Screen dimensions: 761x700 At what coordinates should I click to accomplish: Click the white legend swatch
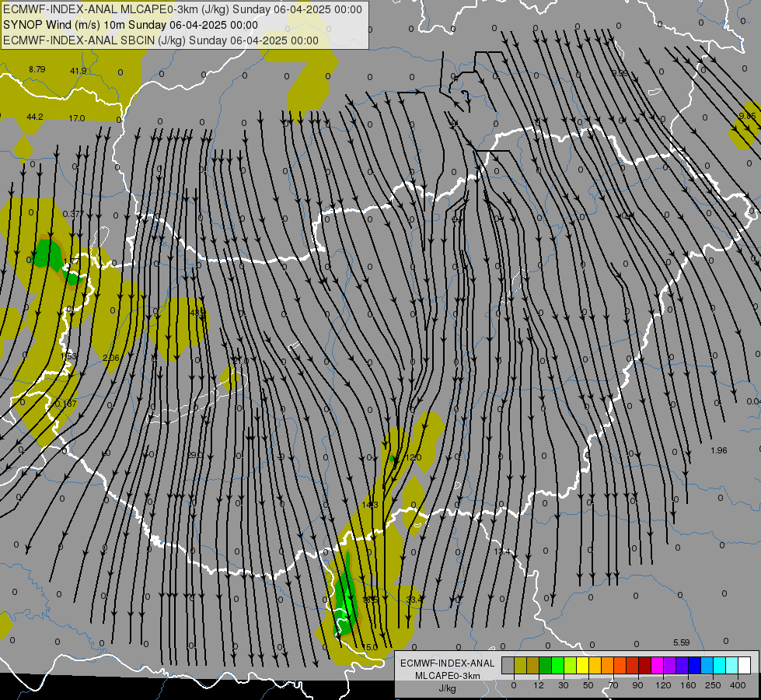tap(745, 665)
